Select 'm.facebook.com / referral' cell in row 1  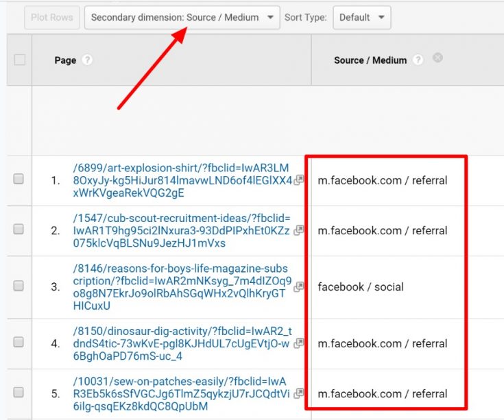pyautogui.click(x=382, y=180)
